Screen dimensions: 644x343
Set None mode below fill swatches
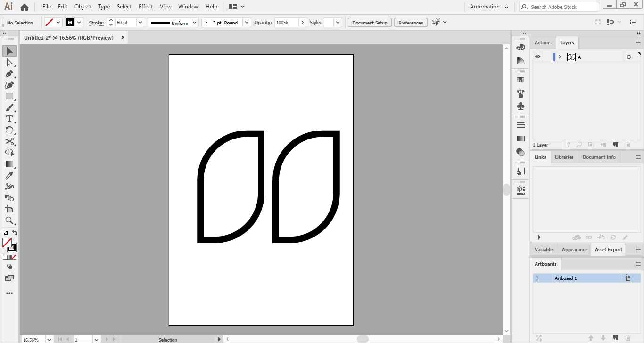coord(14,257)
